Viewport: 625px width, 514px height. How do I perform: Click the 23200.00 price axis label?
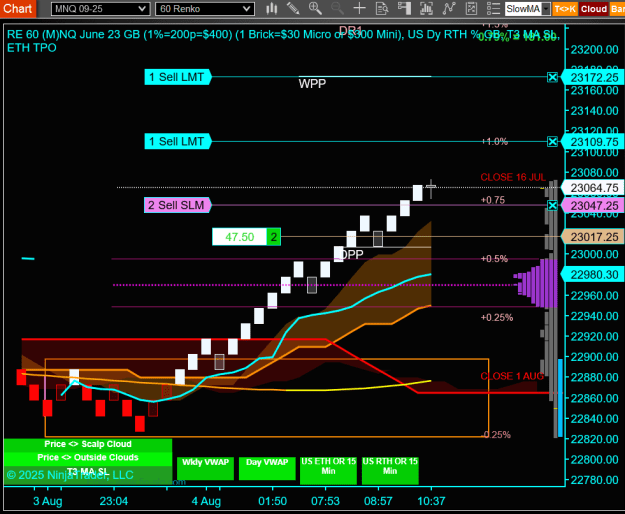click(x=594, y=50)
